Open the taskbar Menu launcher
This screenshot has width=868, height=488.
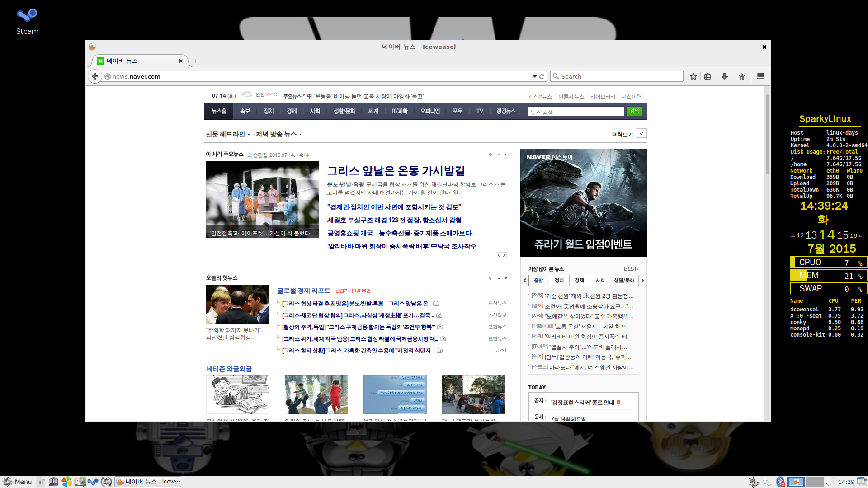click(x=17, y=482)
